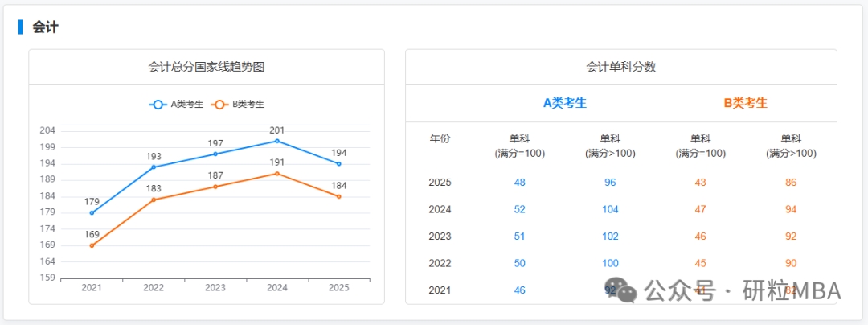Select the 2023 orange data point labeled 187
The image size is (868, 325).
click(x=215, y=187)
